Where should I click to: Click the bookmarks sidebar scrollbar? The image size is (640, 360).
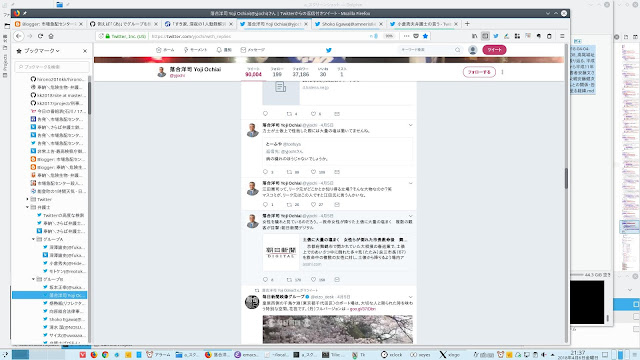pyautogui.click(x=89, y=98)
